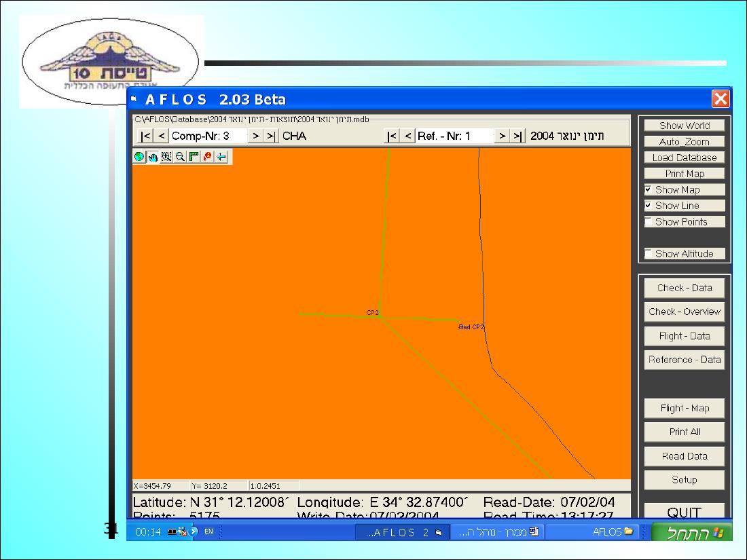Click the Auto_Zoom button
This screenshot has width=747, height=560.
point(685,142)
